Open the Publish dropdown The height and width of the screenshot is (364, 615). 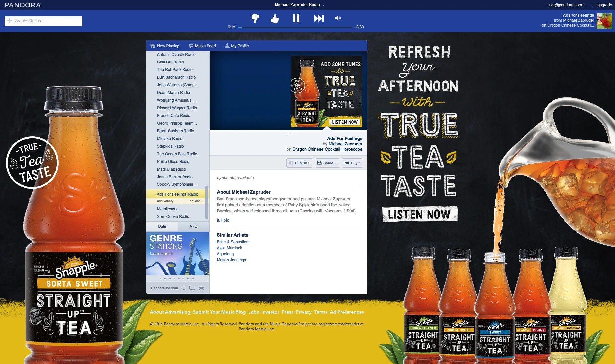(299, 163)
